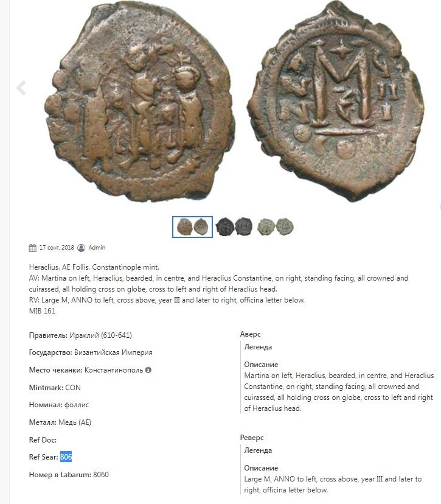Click the ruler name Ираклий (610-641)
This screenshot has width=441, height=504.
pos(100,335)
